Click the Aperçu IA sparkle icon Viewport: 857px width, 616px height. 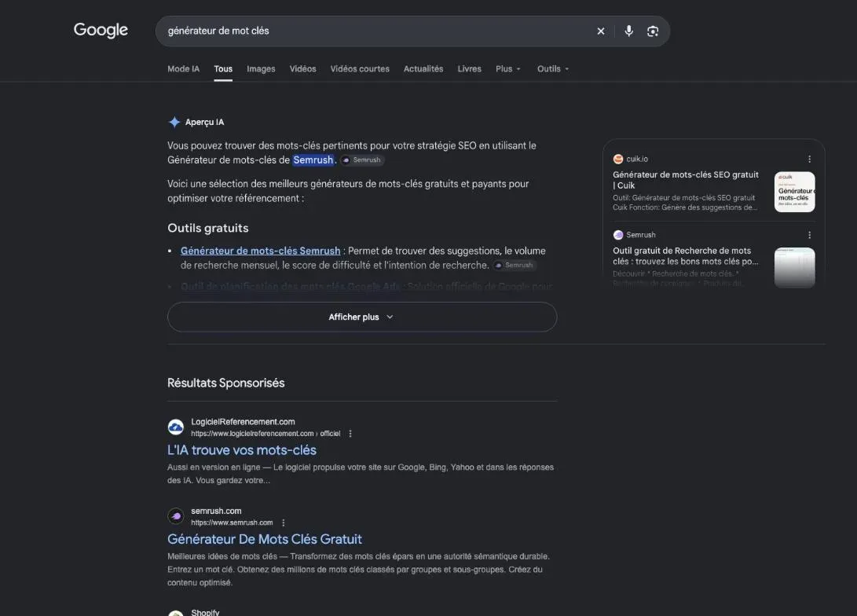pyautogui.click(x=174, y=122)
